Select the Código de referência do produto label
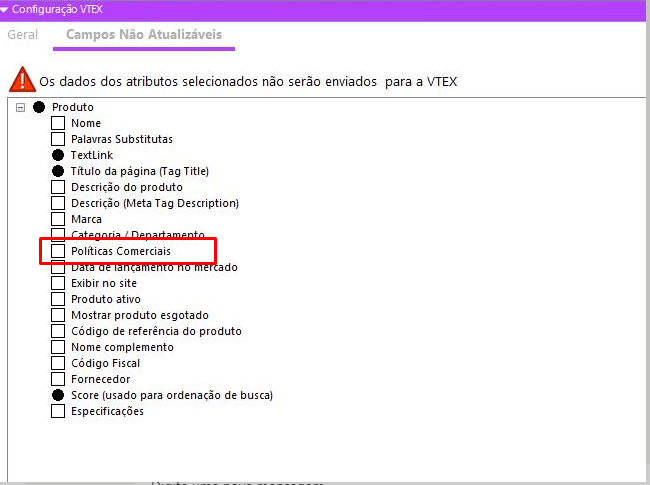Image resolution: width=650 pixels, height=485 pixels. pos(156,331)
